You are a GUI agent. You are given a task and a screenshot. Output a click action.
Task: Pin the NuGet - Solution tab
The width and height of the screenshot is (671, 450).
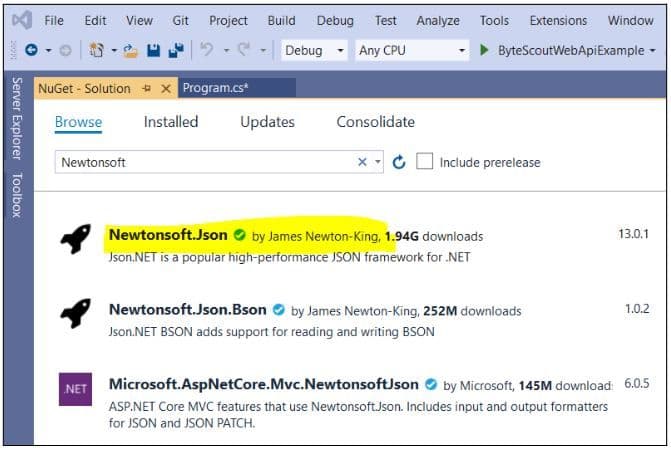pos(146,88)
